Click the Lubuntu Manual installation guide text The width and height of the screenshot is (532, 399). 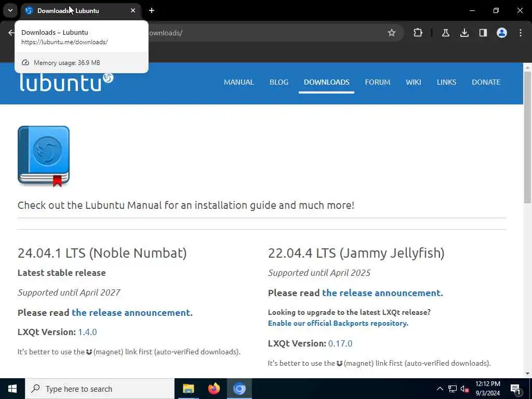click(186, 205)
